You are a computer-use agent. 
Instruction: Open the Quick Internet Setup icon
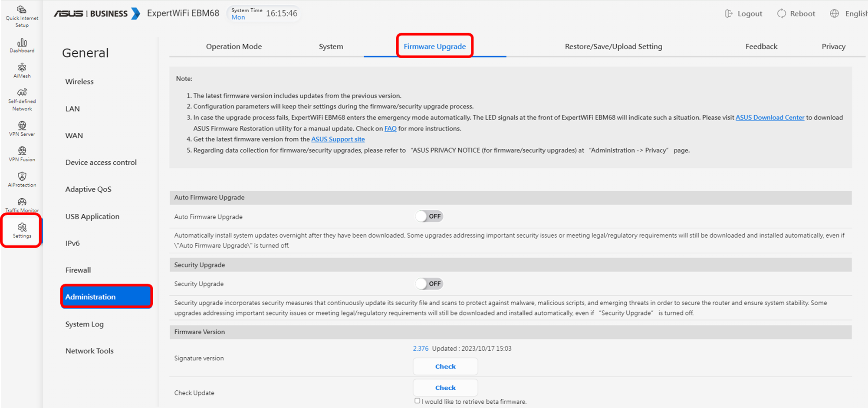tap(21, 13)
